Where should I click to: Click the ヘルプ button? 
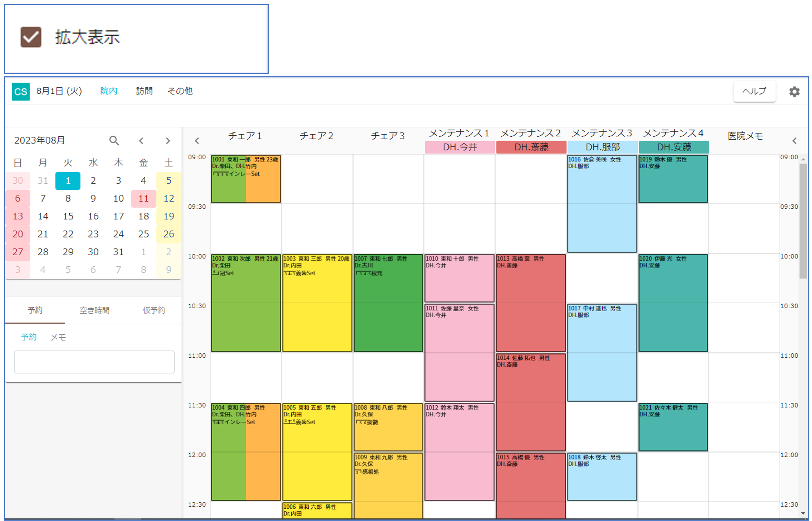pos(754,91)
